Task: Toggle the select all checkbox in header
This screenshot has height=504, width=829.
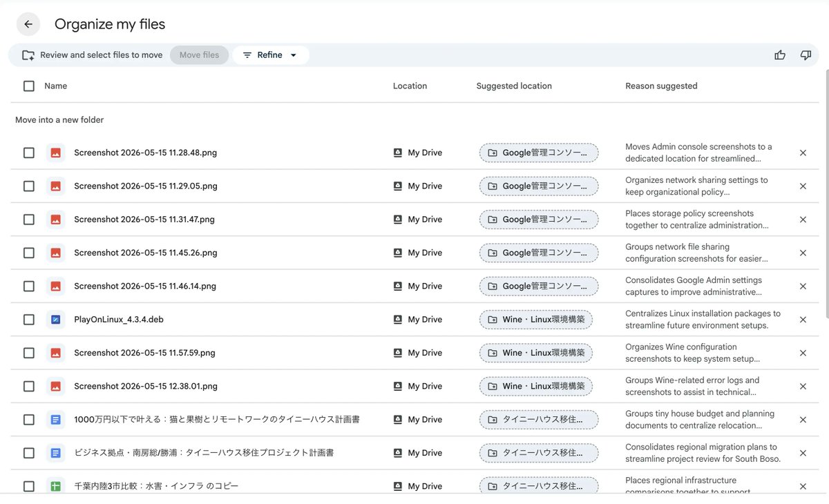Action: 29,86
